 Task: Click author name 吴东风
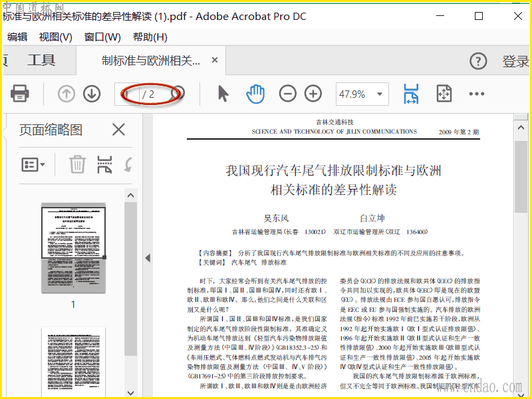(x=277, y=218)
